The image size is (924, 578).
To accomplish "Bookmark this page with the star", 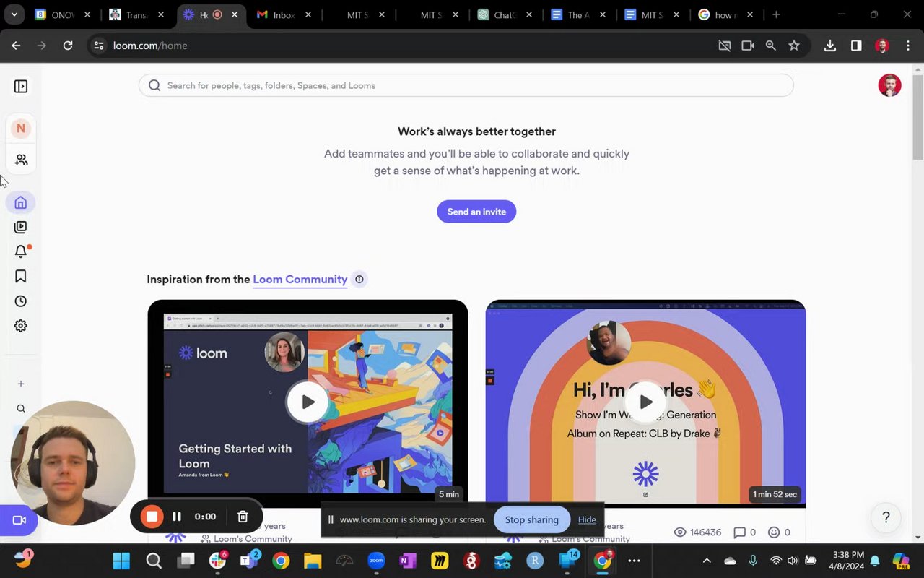I will pos(794,46).
